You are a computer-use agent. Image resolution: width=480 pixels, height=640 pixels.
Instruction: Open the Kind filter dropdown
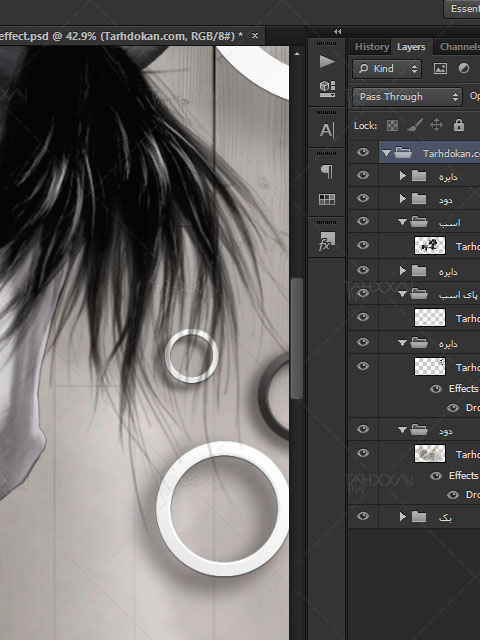(387, 69)
